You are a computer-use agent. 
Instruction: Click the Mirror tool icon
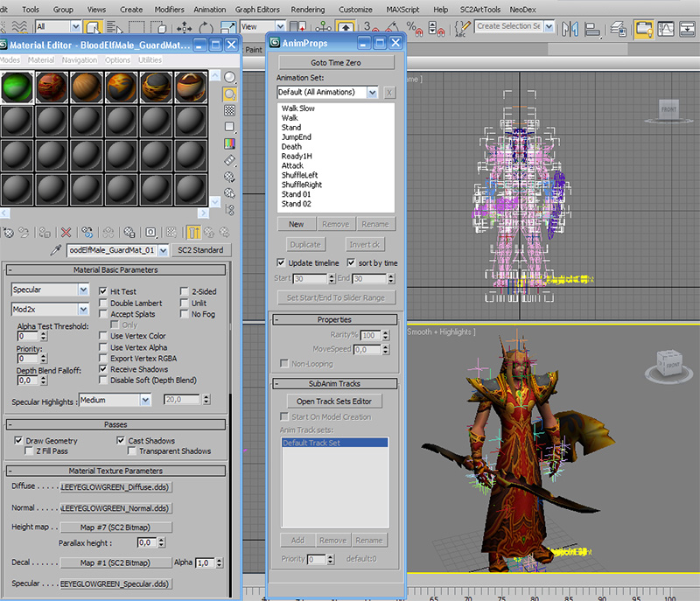pyautogui.click(x=570, y=29)
